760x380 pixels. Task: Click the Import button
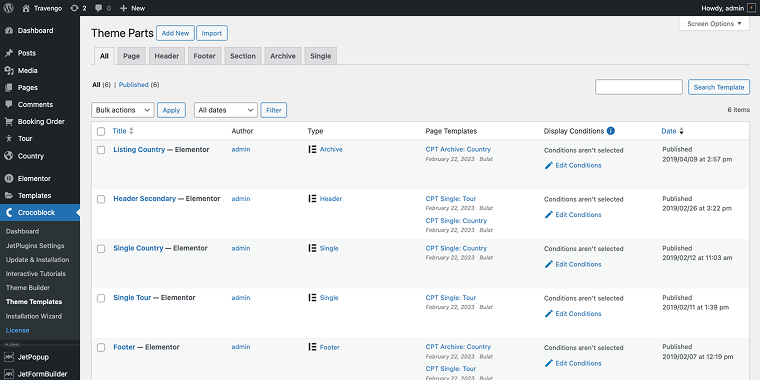pyautogui.click(x=212, y=33)
